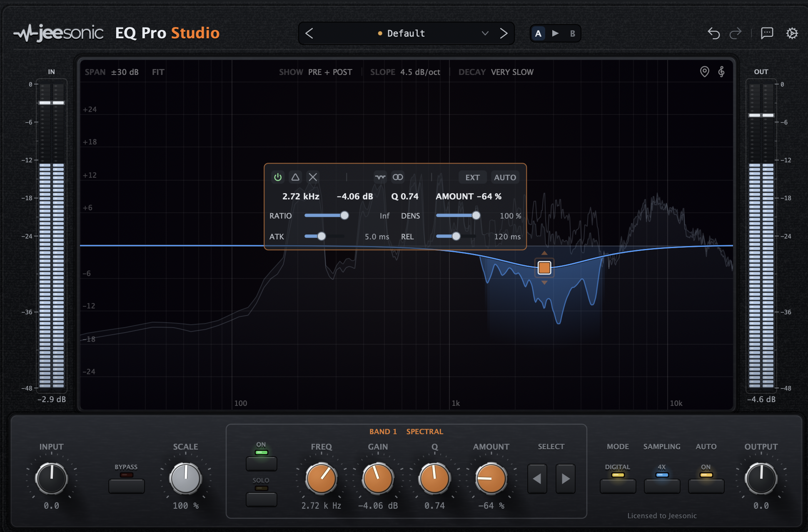Click the stereo link rings icon
The height and width of the screenshot is (532, 808).
coord(398,177)
